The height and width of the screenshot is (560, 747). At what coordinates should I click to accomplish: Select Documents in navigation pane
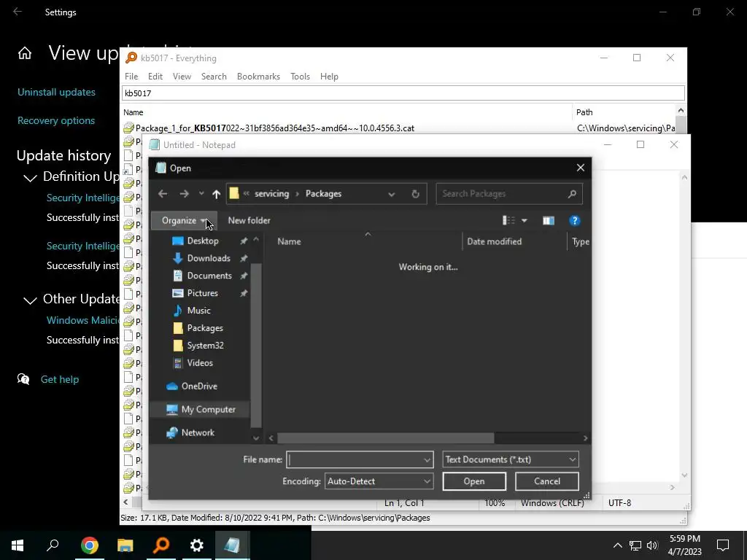[x=209, y=276]
